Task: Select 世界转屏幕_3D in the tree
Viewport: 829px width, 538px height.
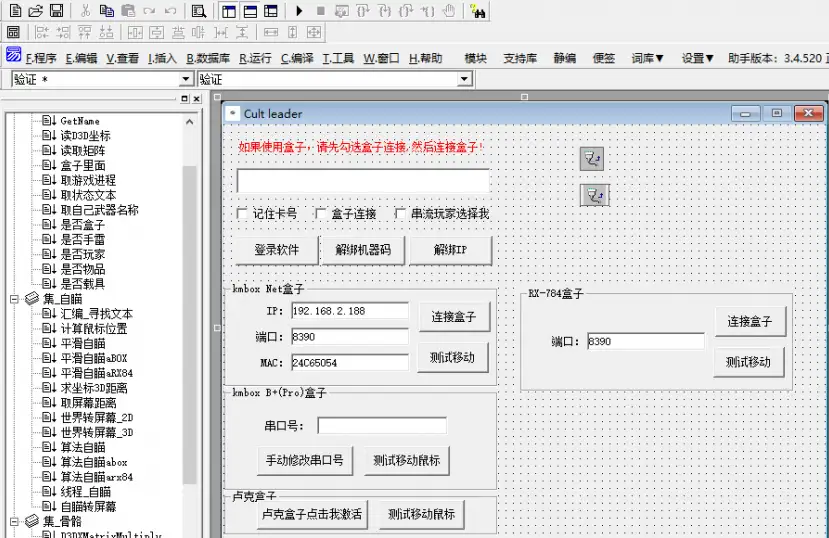Action: 97,432
